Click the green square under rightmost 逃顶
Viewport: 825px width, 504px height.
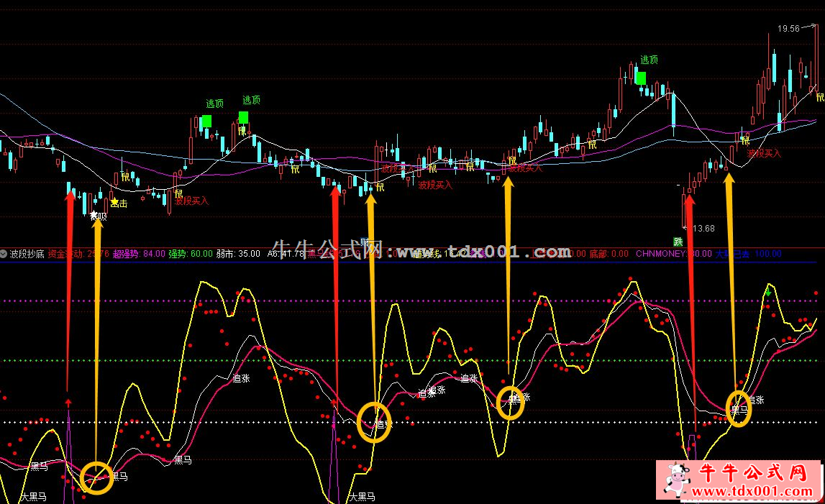click(641, 78)
